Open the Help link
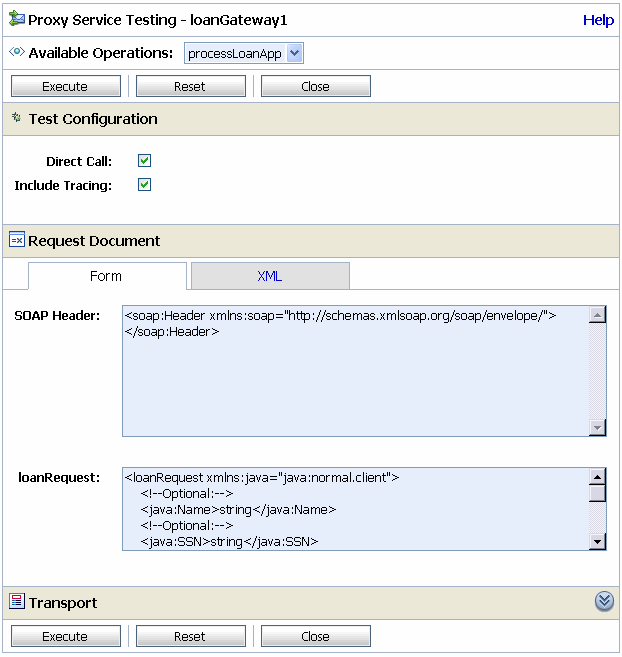This screenshot has height=657, width=622. [599, 20]
